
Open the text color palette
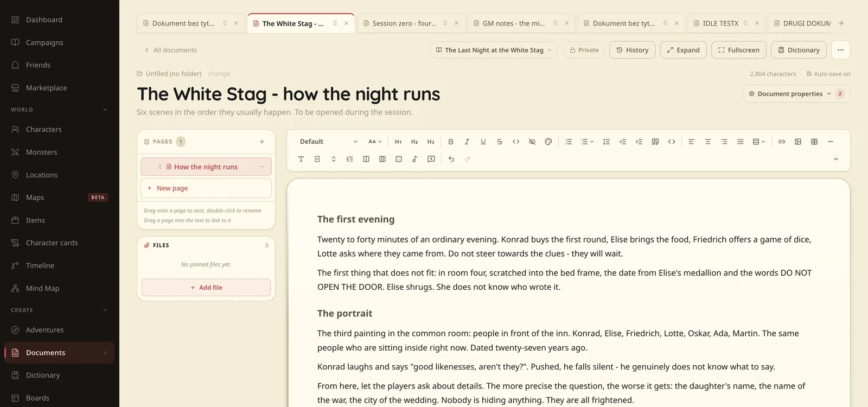tap(548, 142)
